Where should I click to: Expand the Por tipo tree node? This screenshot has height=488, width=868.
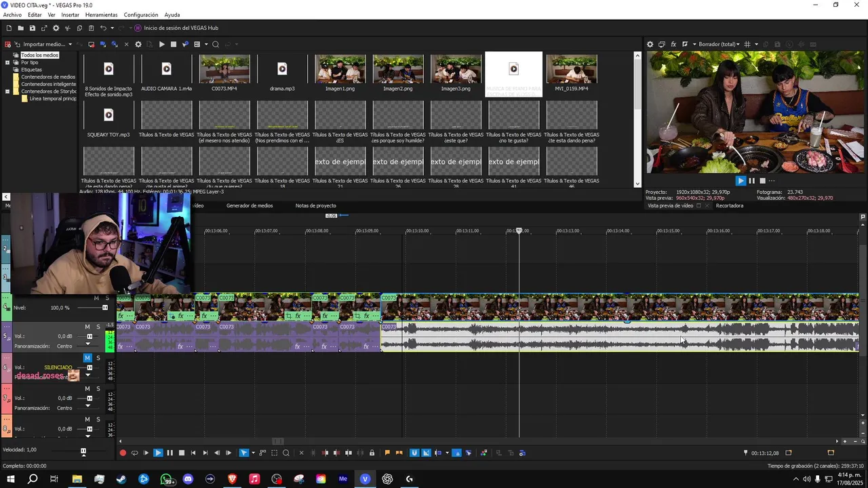pyautogui.click(x=7, y=62)
